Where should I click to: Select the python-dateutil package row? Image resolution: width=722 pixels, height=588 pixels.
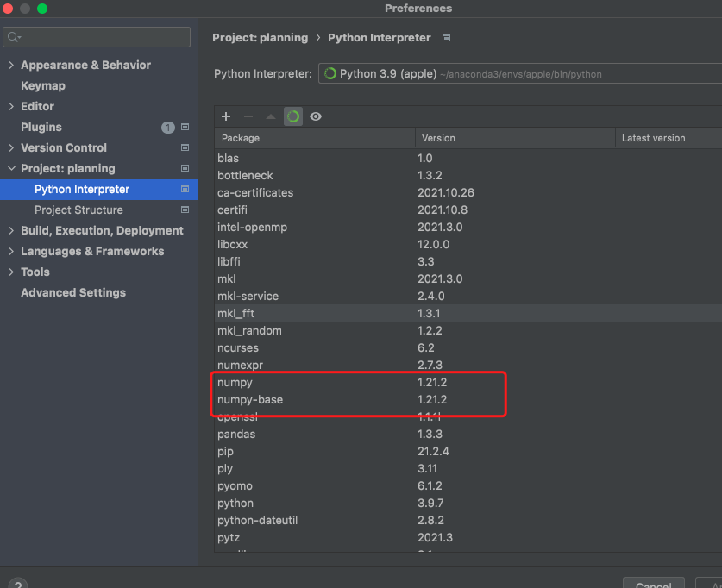pos(468,521)
